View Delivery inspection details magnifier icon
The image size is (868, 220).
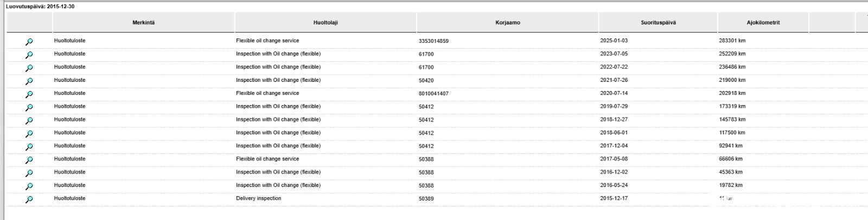click(x=29, y=199)
